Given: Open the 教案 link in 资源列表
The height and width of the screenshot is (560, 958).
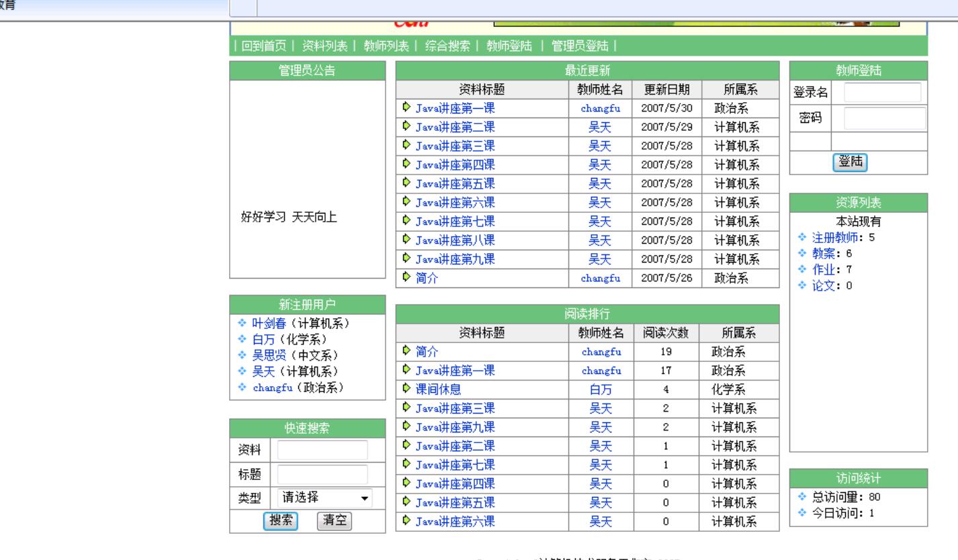Looking at the screenshot, I should 823,253.
